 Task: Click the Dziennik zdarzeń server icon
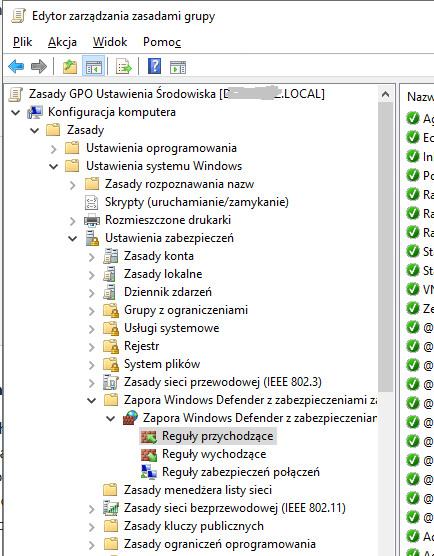[110, 292]
